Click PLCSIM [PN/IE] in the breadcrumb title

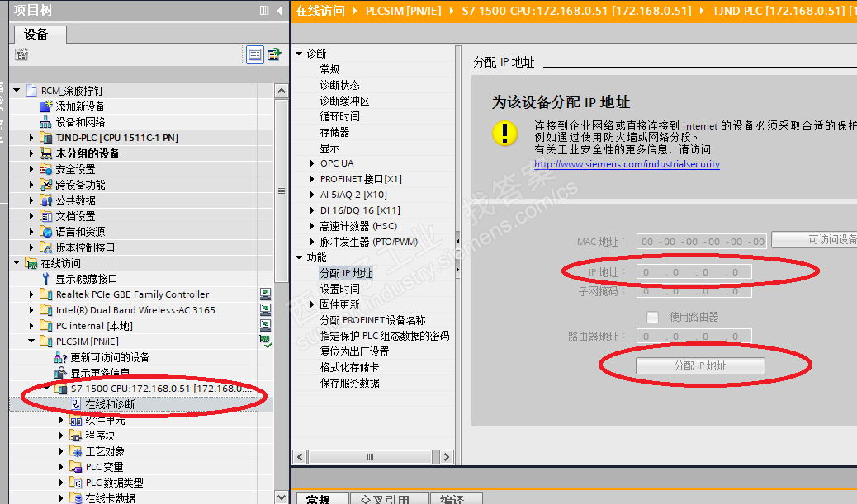point(404,11)
